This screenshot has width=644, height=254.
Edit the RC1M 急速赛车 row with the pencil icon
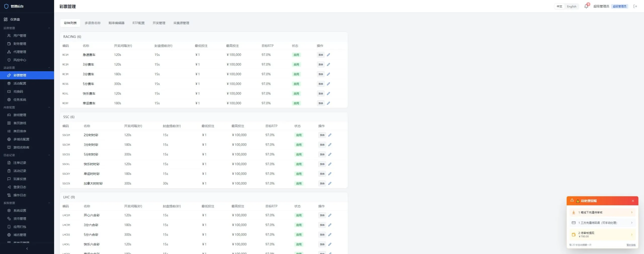pyautogui.click(x=328, y=55)
